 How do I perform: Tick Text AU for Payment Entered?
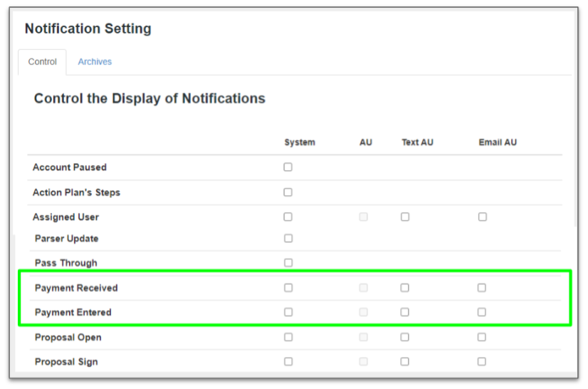pyautogui.click(x=404, y=312)
